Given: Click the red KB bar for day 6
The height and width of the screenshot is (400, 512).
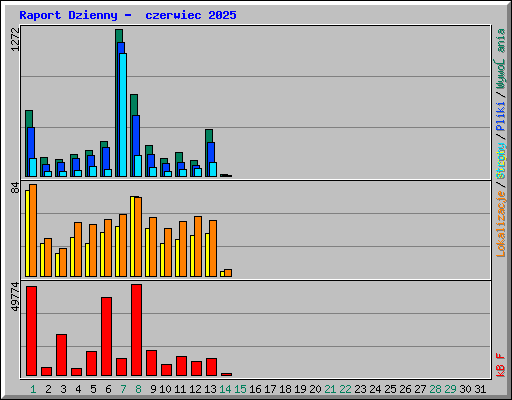Looking at the screenshot, I should pos(106,337).
